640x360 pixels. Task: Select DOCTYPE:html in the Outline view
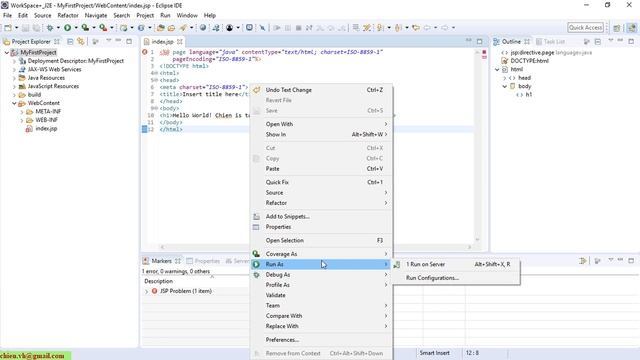coord(529,61)
